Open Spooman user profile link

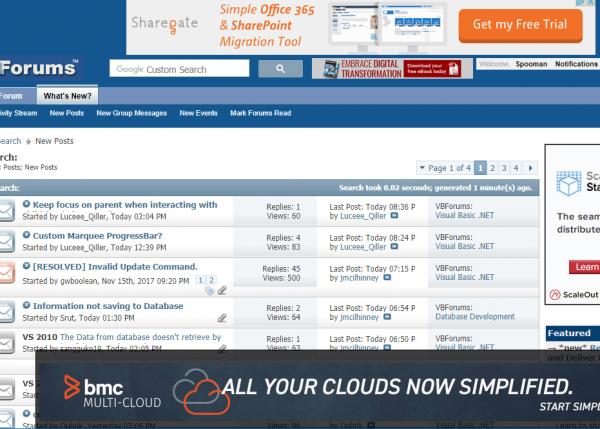click(531, 64)
